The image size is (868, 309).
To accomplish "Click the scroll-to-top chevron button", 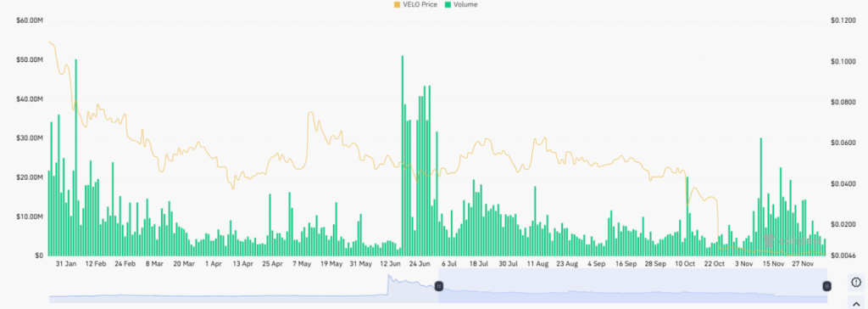I will point(855,303).
